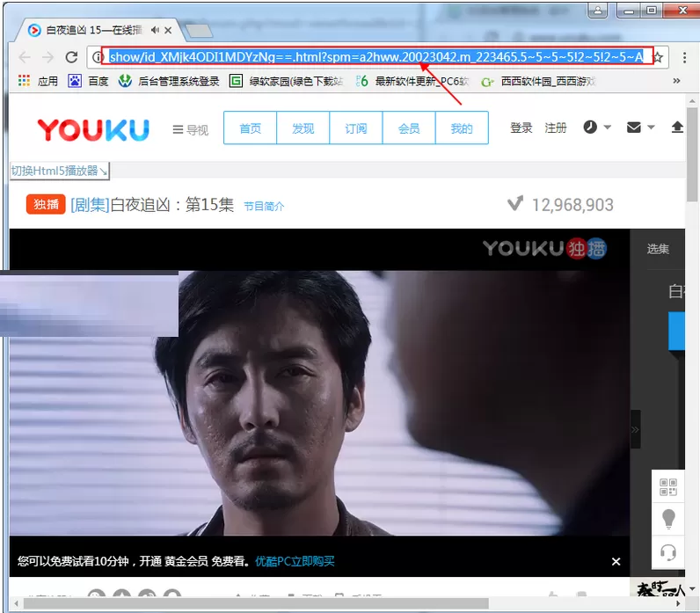Screen dimensions: 700x613
Task: Go forward with the browser forward arrow
Action: coord(47,57)
